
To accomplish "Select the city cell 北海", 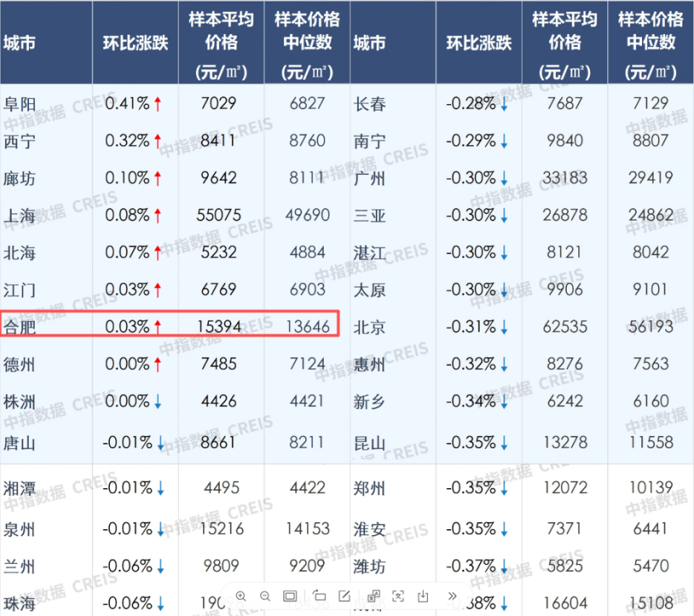I will pos(20,253).
